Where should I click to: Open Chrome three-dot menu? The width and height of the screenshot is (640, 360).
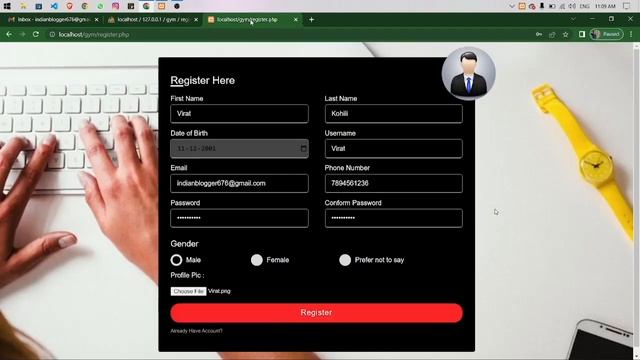click(x=631, y=34)
